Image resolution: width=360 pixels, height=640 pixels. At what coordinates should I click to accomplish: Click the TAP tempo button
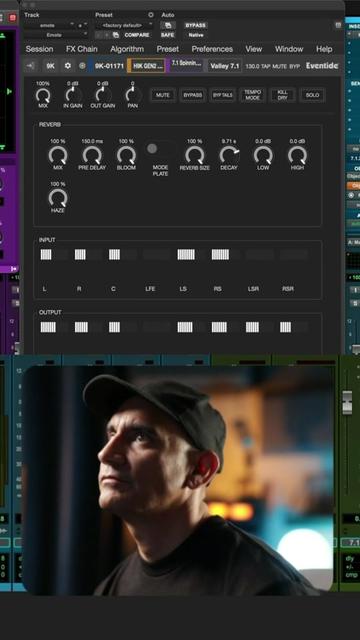(x=266, y=66)
